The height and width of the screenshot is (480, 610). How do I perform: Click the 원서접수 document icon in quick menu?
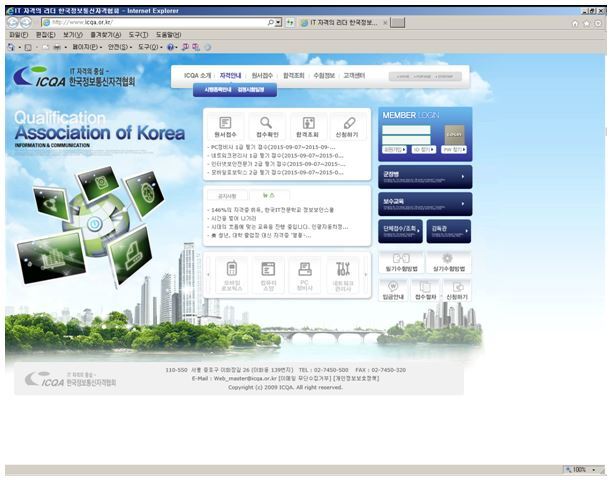click(225, 123)
